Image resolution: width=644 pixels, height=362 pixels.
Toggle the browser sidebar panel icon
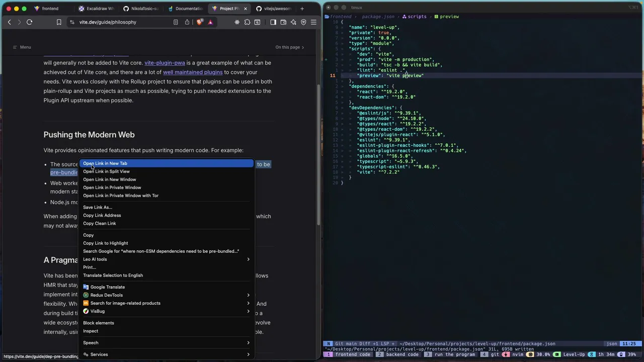tap(273, 22)
